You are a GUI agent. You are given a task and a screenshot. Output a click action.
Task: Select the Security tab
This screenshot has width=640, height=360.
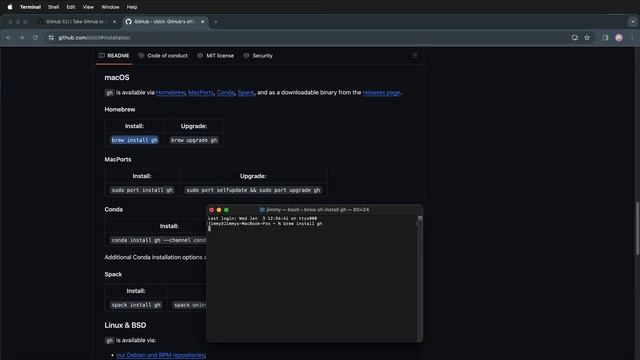pos(258,56)
